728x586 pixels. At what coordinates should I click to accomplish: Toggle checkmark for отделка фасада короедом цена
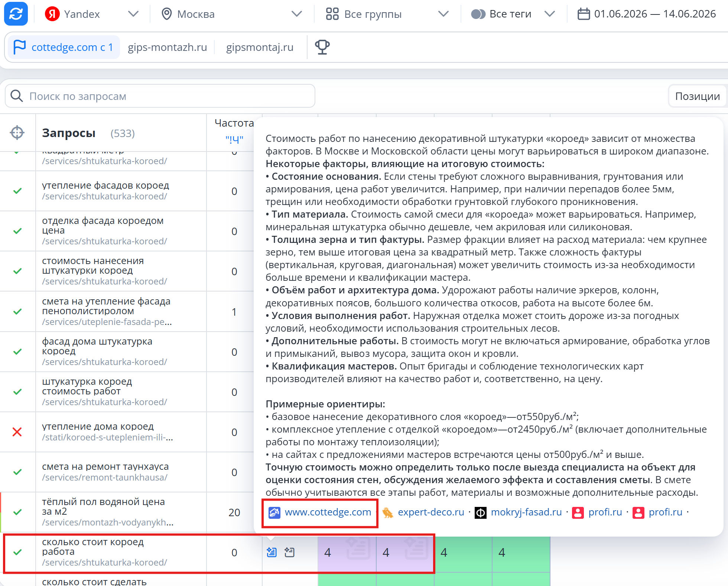click(x=17, y=231)
